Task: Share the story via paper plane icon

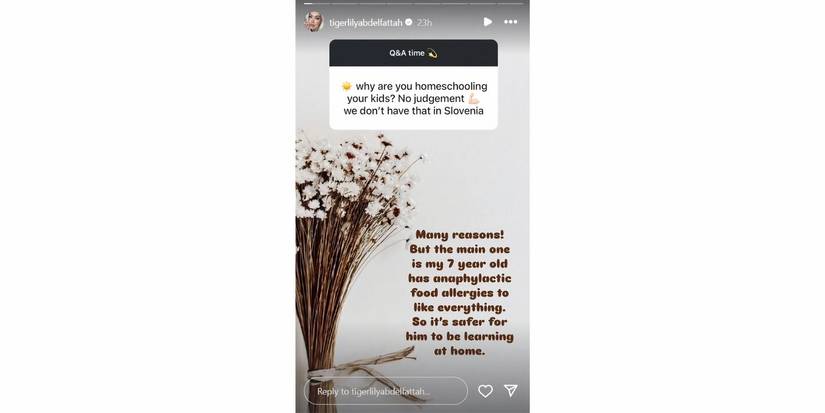Action: pos(510,390)
